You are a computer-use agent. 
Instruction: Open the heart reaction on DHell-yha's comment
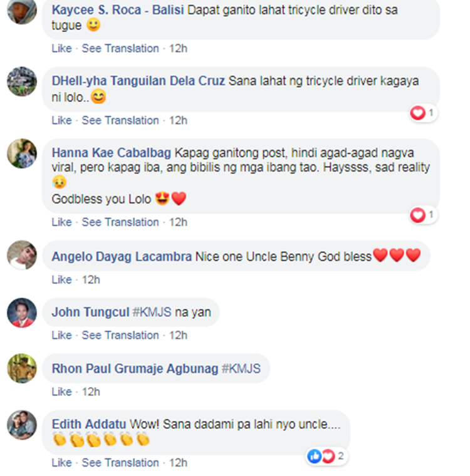(x=423, y=113)
